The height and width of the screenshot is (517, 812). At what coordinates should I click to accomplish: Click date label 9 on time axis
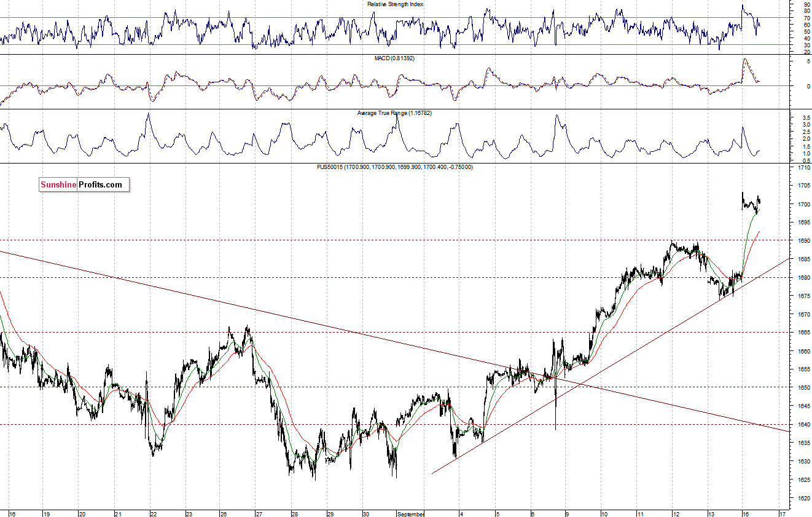568,513
